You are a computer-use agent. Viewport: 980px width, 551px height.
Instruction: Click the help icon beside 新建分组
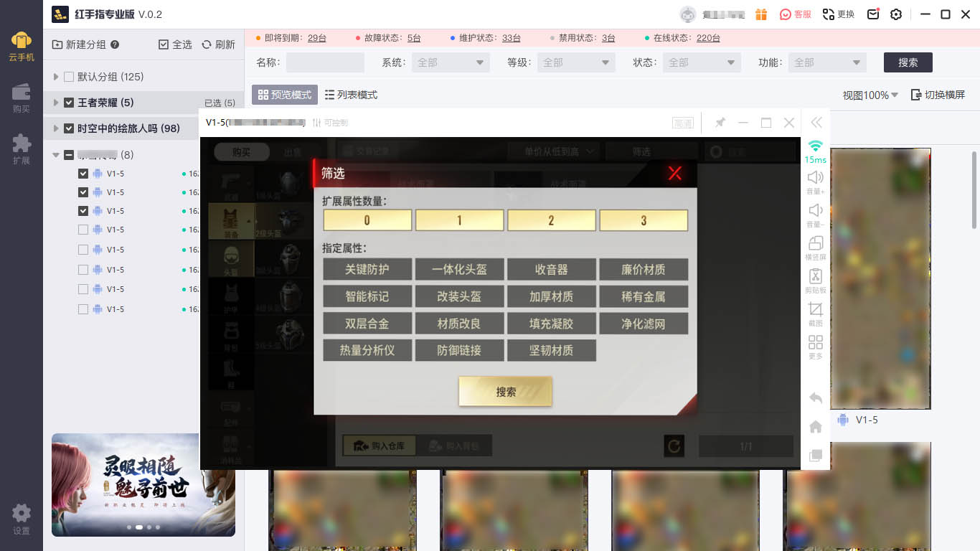115,44
